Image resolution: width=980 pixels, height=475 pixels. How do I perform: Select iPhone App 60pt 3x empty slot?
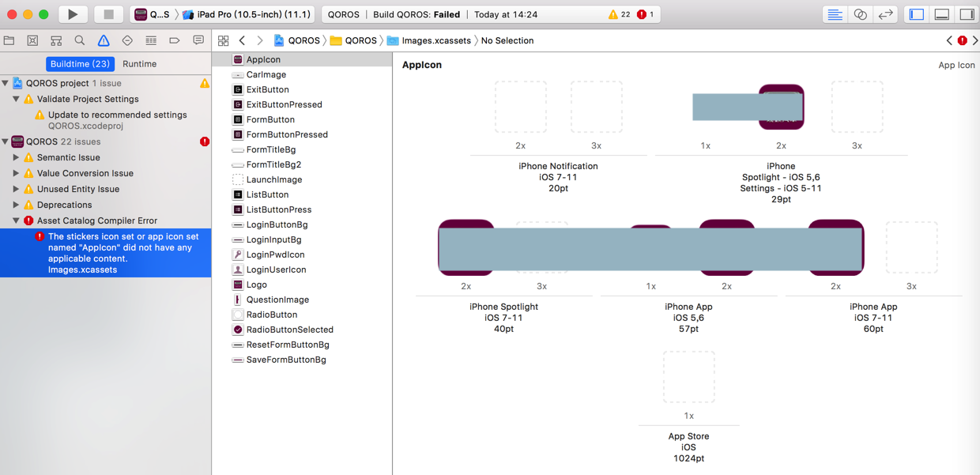tap(912, 247)
